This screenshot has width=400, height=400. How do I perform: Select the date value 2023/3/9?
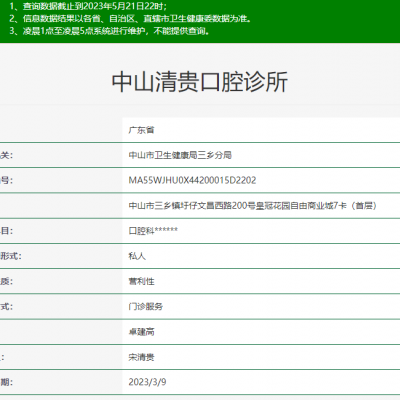pyautogui.click(x=147, y=382)
